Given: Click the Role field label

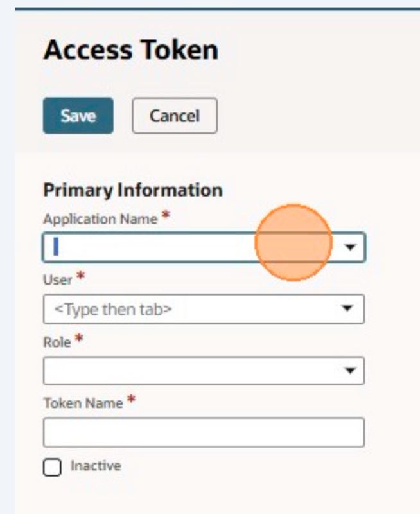Looking at the screenshot, I should pyautogui.click(x=57, y=342).
